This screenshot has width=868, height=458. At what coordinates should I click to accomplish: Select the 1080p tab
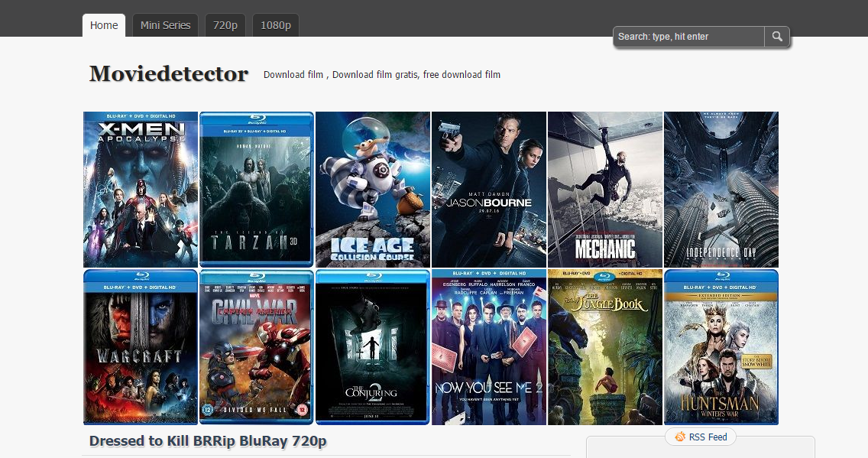[x=276, y=25]
